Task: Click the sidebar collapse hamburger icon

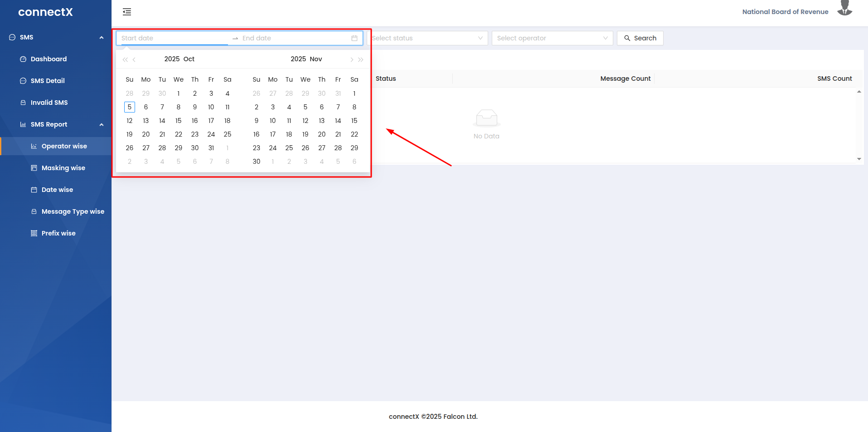Action: (x=127, y=12)
